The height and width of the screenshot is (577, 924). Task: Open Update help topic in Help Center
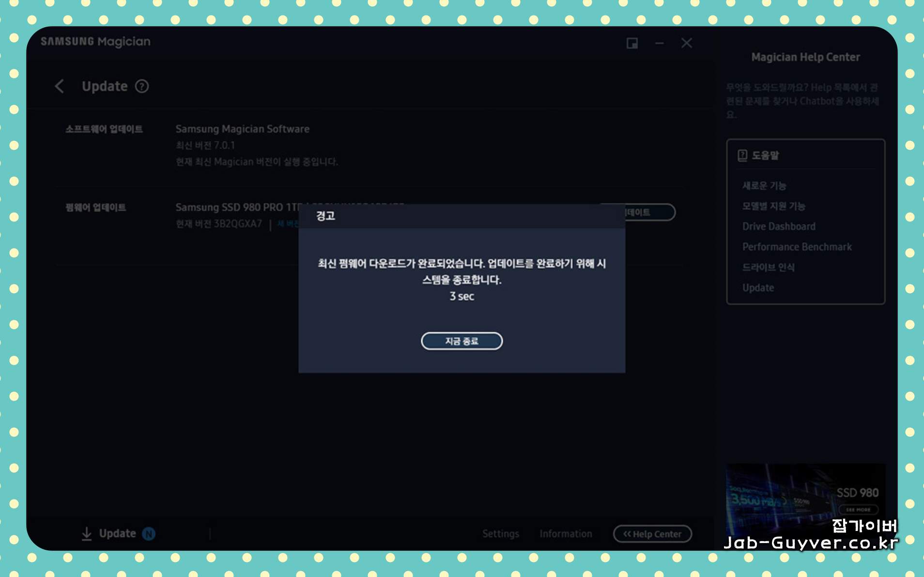pyautogui.click(x=758, y=288)
